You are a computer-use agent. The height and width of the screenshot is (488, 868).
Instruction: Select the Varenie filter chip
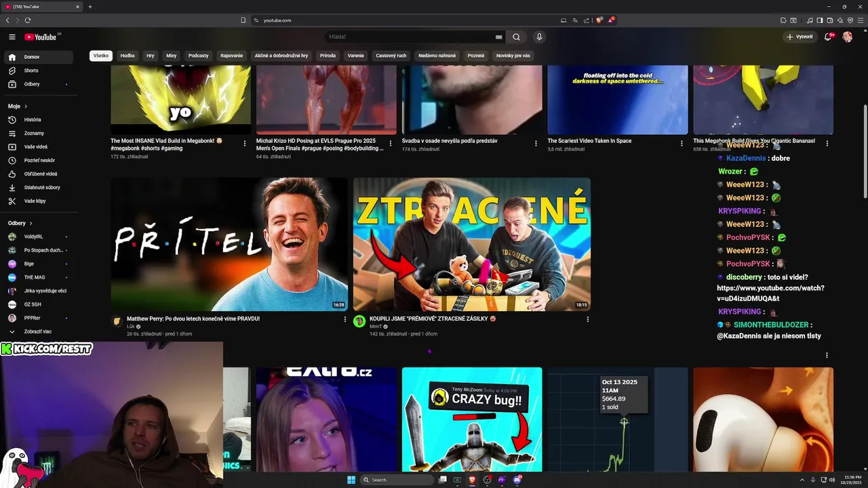pyautogui.click(x=356, y=56)
